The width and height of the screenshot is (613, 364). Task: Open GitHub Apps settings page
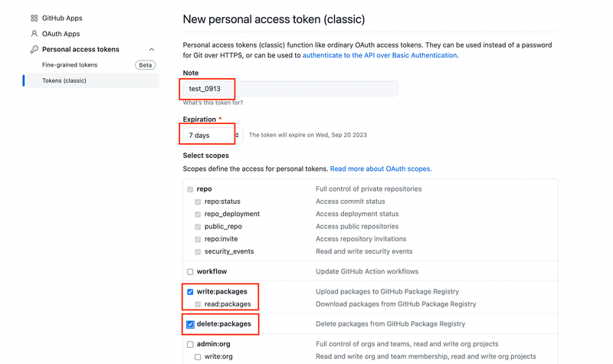(x=62, y=18)
